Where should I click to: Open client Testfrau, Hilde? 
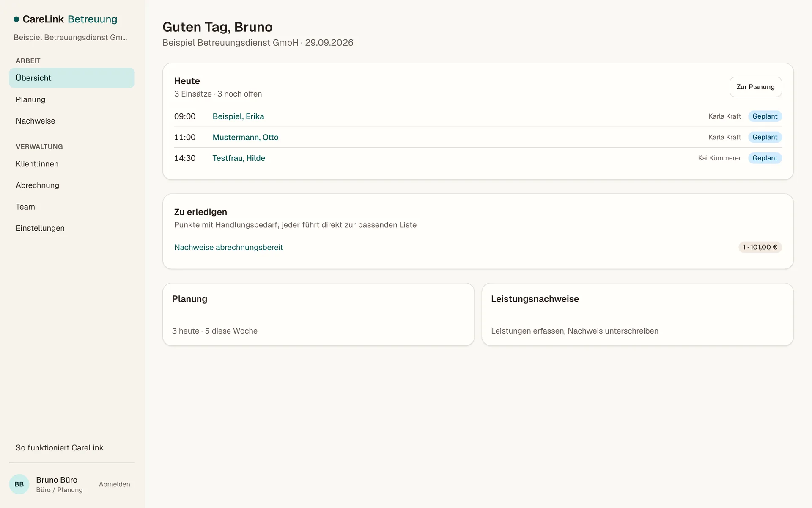tap(239, 158)
